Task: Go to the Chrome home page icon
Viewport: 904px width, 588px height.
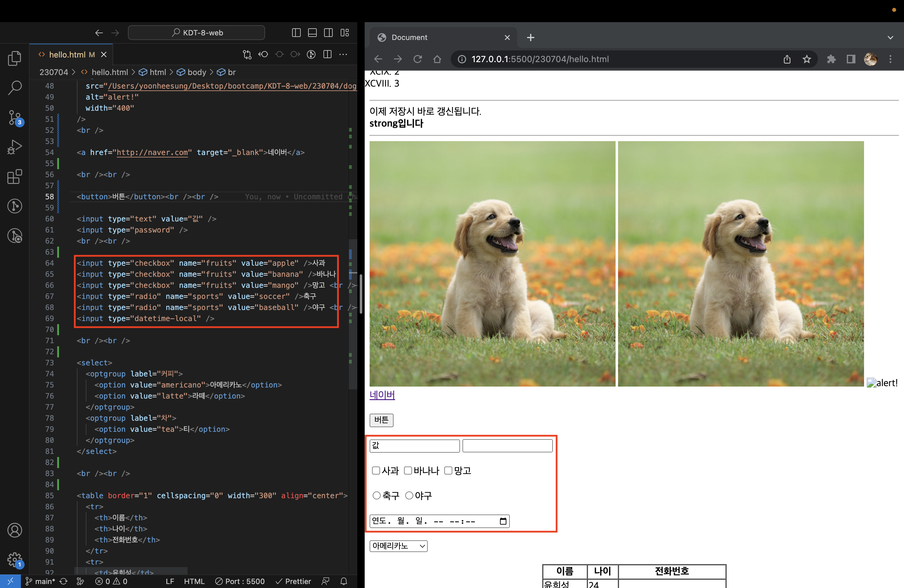Action: (x=437, y=59)
